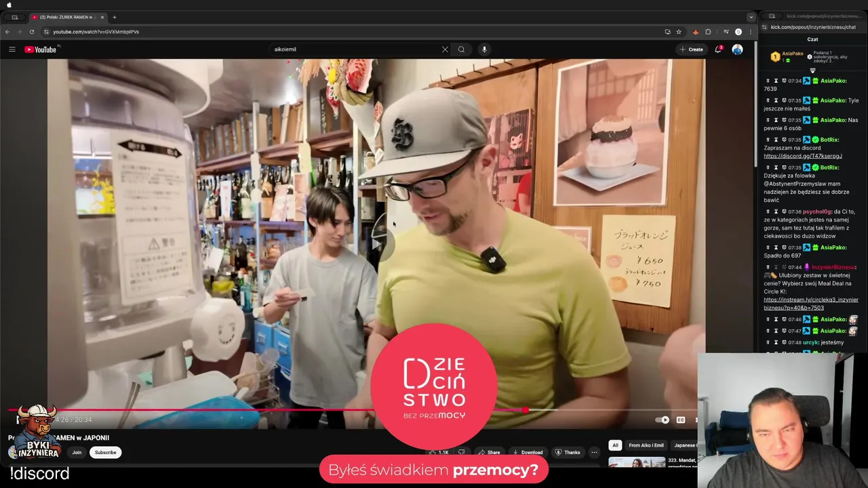The width and height of the screenshot is (868, 488).
Task: Click the Create button
Action: (x=692, y=49)
